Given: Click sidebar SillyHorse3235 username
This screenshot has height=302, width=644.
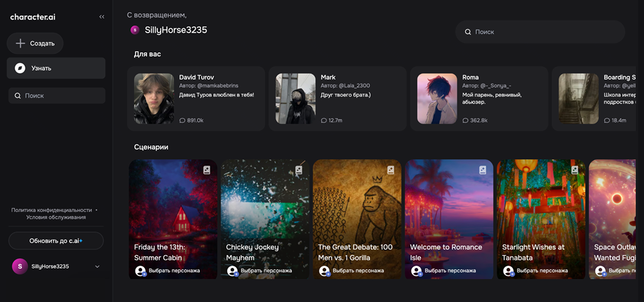Looking at the screenshot, I should coord(50,266).
